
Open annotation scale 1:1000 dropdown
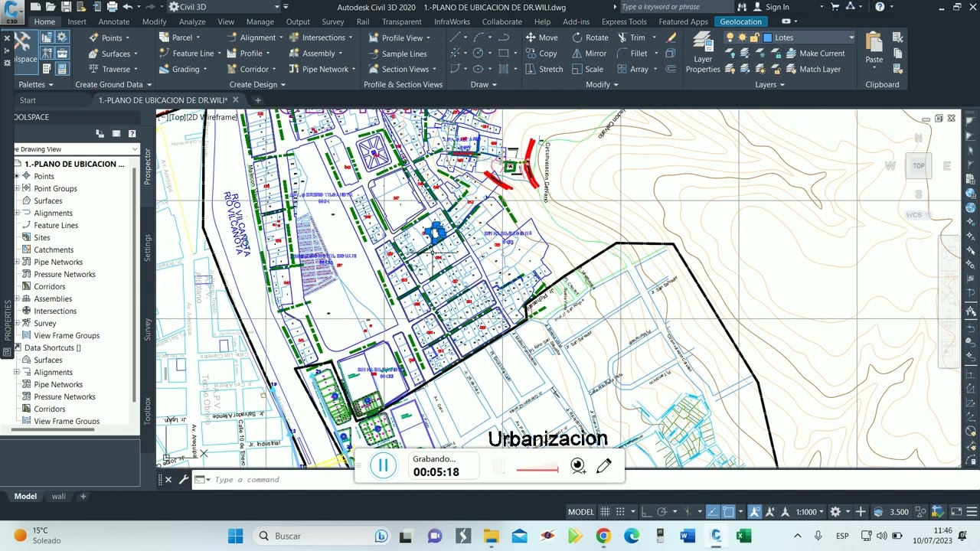click(809, 512)
